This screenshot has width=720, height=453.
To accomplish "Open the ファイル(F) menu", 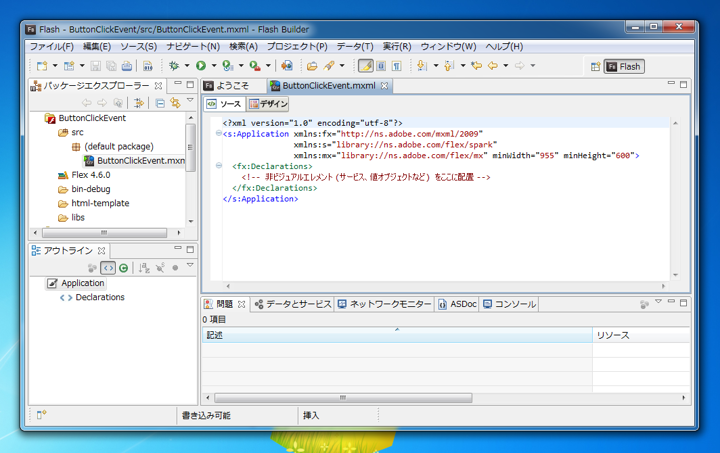I will click(x=52, y=46).
